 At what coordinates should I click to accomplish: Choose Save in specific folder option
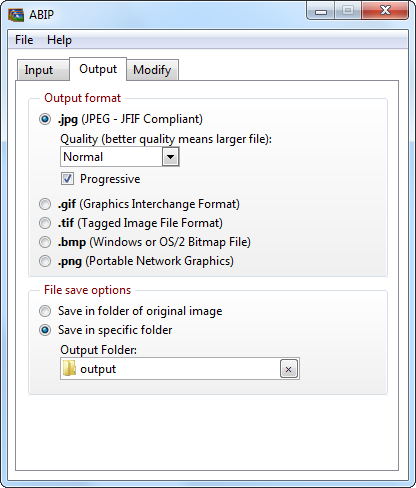point(45,330)
